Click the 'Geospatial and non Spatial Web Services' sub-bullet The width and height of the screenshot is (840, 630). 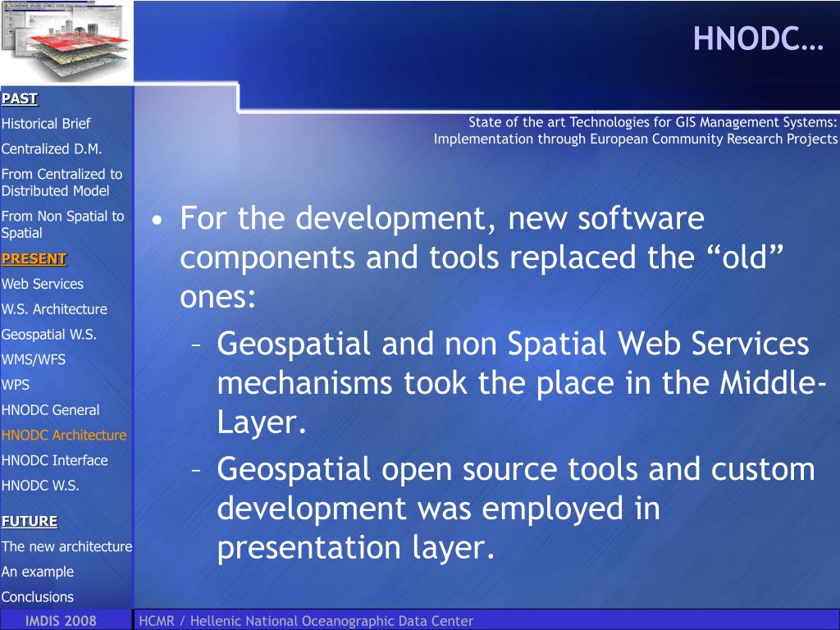(x=521, y=382)
